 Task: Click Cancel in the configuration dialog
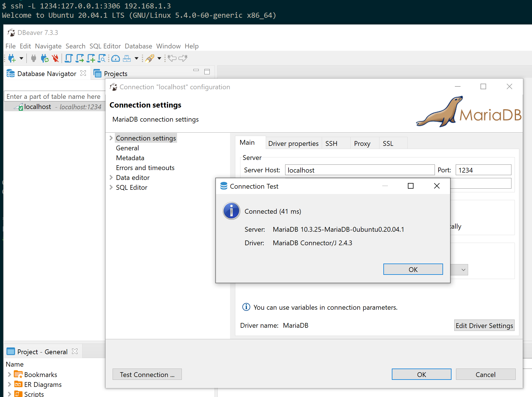pyautogui.click(x=486, y=374)
